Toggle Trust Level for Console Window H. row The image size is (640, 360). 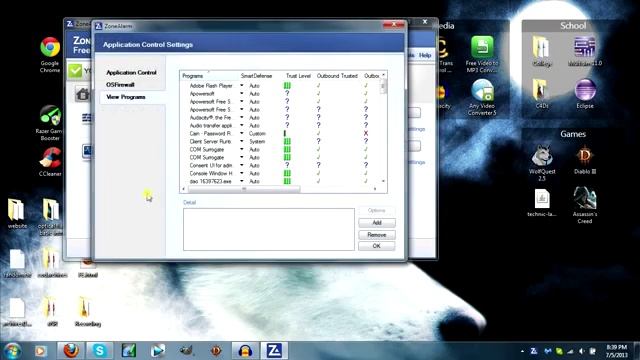click(287, 173)
